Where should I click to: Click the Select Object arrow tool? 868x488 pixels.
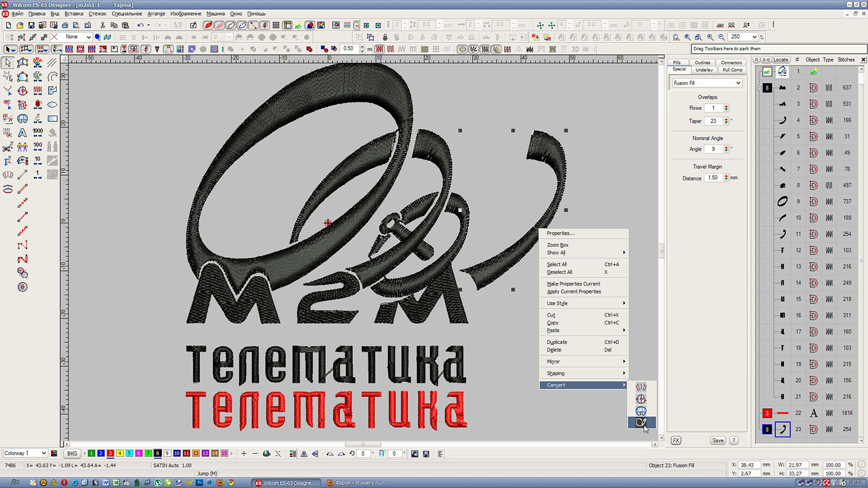[8, 62]
